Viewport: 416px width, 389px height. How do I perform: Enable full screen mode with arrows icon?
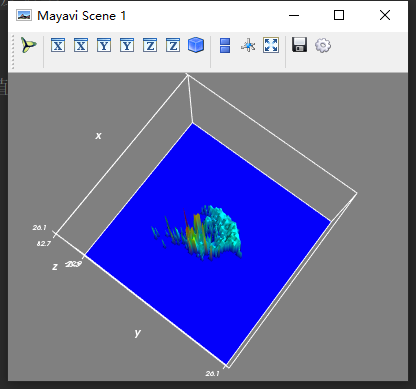(271, 45)
